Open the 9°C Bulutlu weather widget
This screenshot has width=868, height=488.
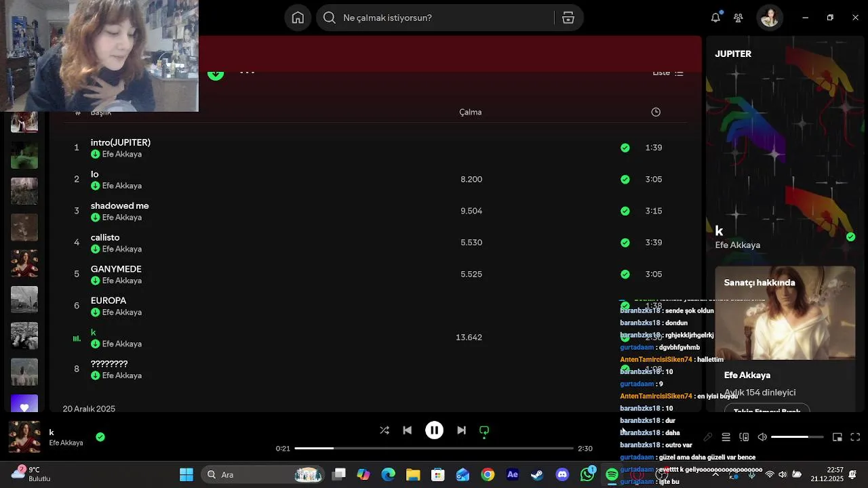(x=31, y=474)
